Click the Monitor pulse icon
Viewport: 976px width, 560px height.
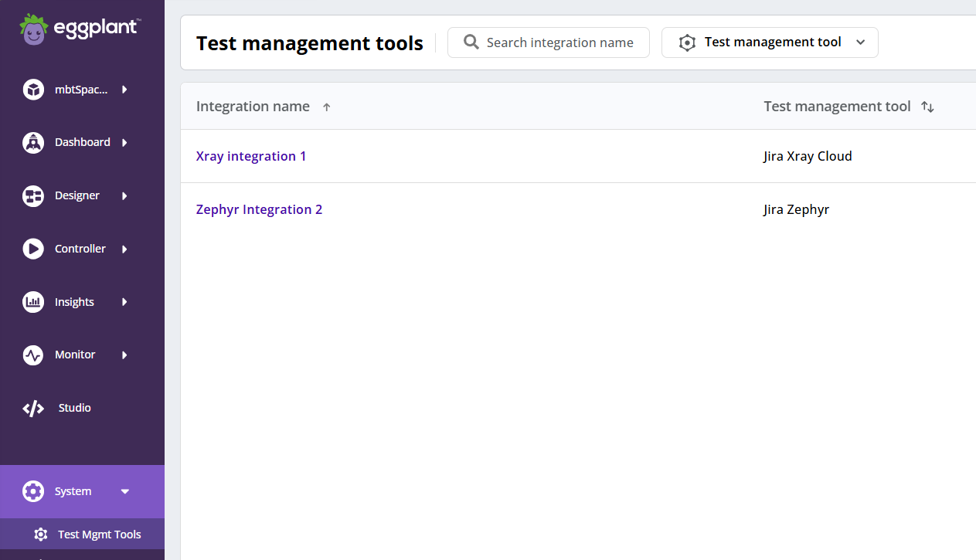33,355
